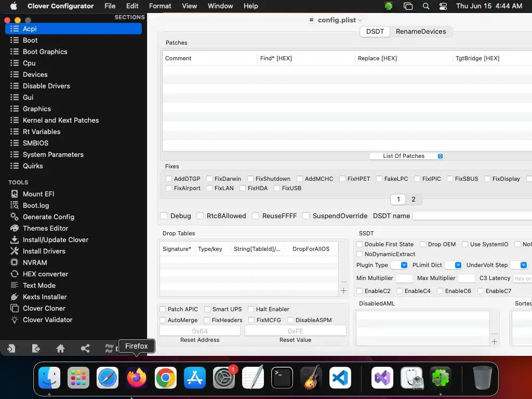Open the File menu

(x=110, y=6)
